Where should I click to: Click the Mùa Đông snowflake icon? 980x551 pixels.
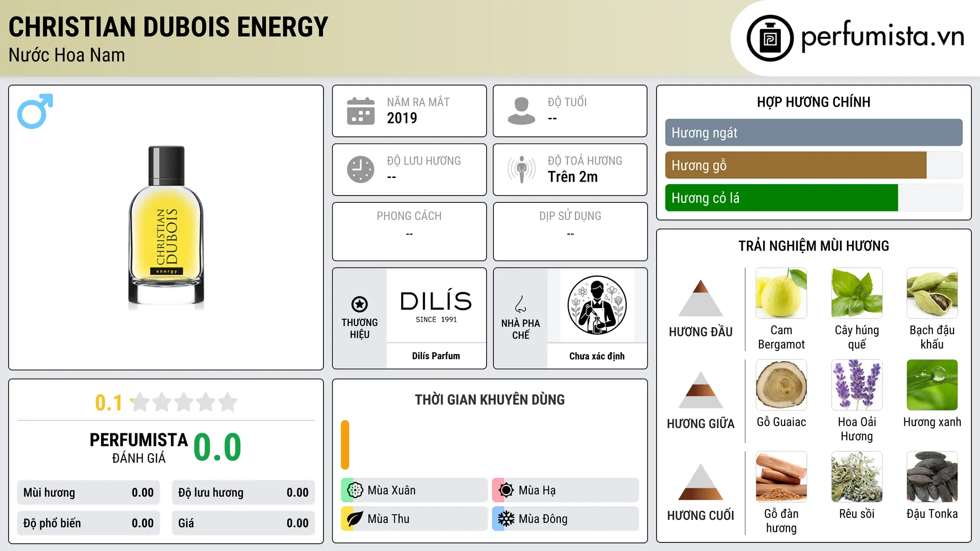(x=506, y=519)
